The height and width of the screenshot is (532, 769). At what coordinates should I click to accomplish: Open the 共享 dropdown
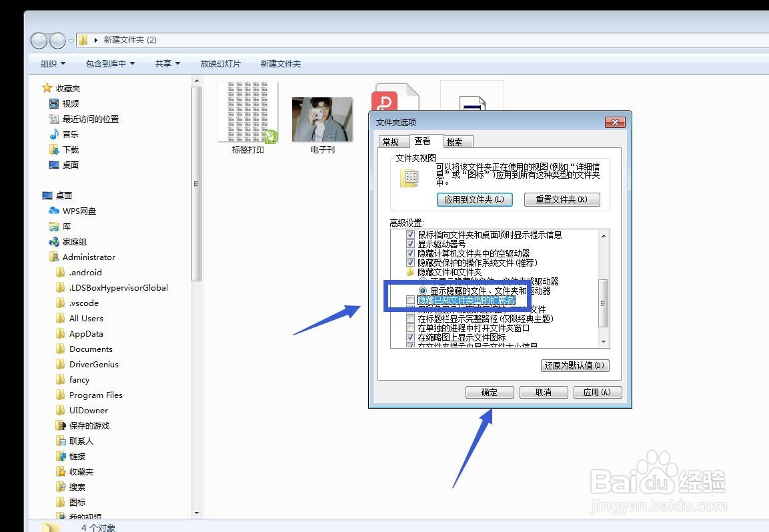167,63
